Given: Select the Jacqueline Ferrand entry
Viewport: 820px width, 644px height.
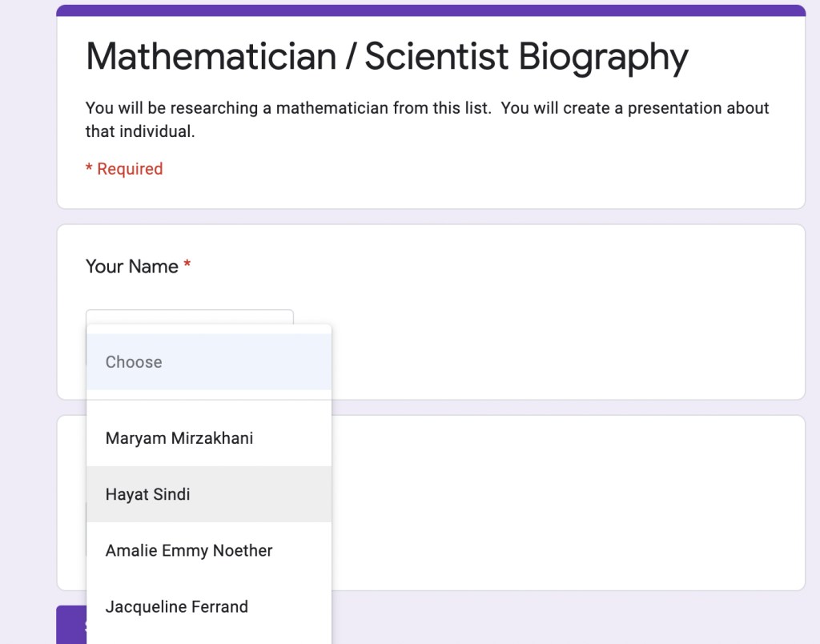Looking at the screenshot, I should pyautogui.click(x=177, y=606).
